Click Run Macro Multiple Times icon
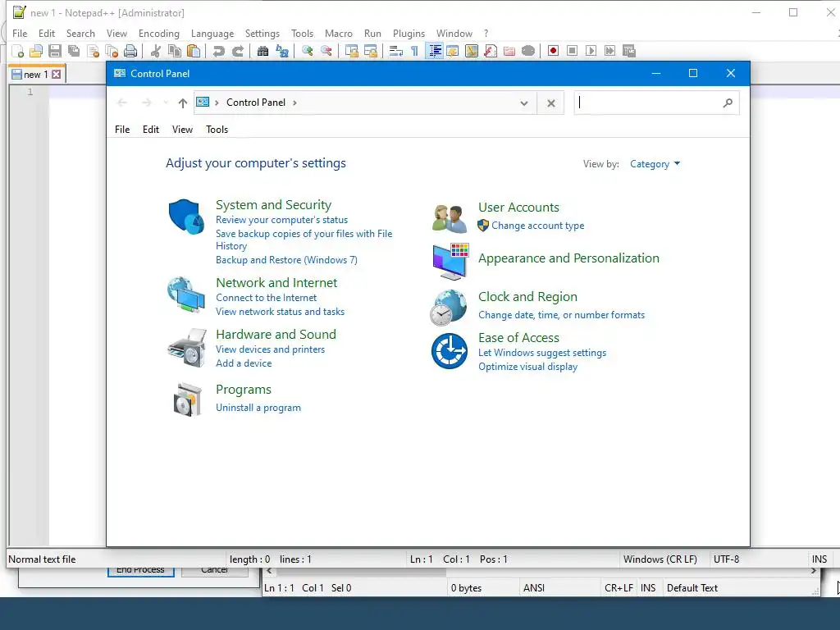The height and width of the screenshot is (630, 840). (x=609, y=51)
